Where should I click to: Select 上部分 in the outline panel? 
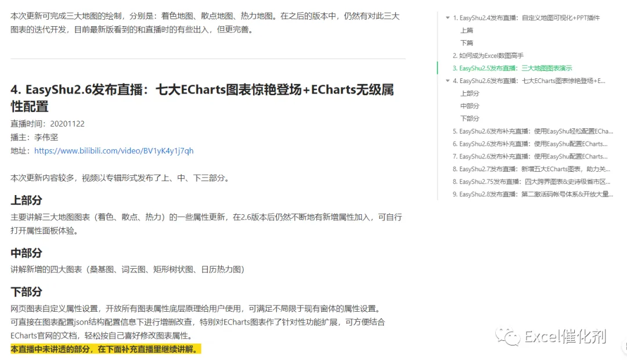[470, 93]
